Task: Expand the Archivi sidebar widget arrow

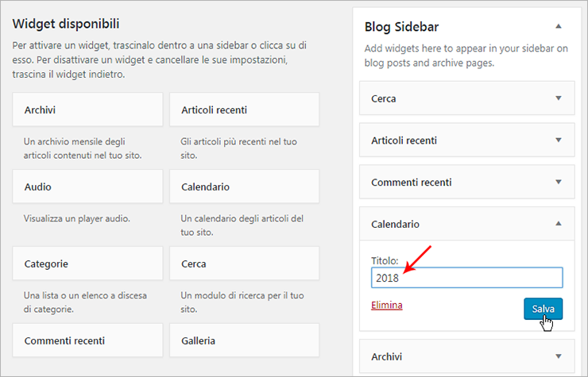Action: click(559, 356)
